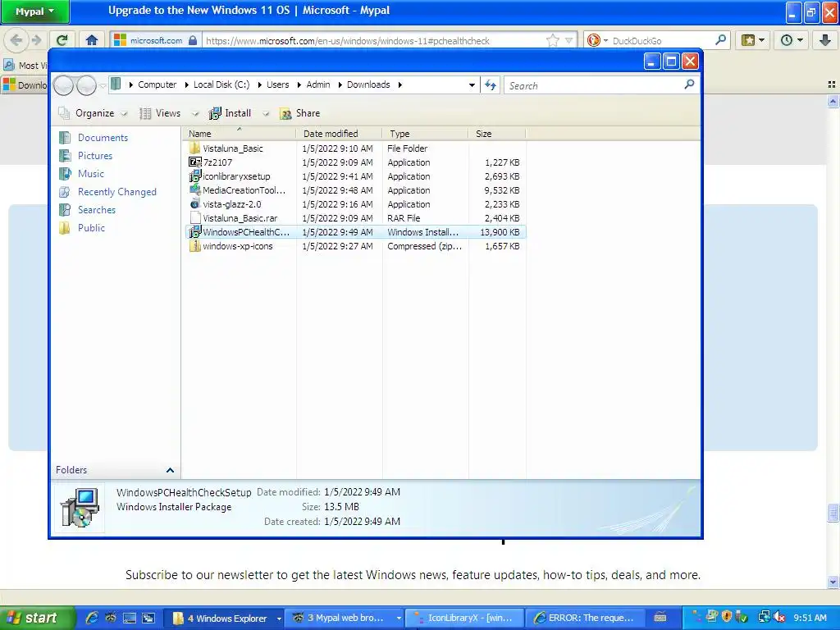Click the Documents icon in sidebar
Image resolution: width=840 pixels, height=630 pixels.
click(65, 138)
